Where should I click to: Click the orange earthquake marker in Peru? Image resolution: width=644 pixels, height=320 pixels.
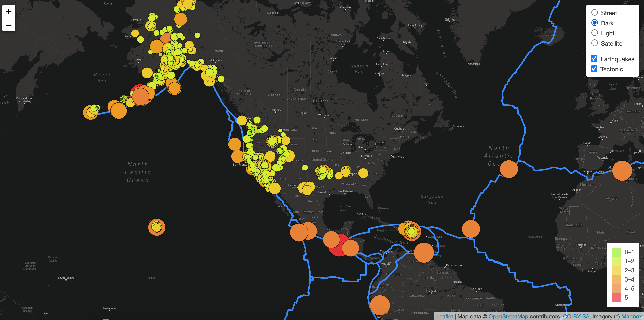(x=380, y=305)
